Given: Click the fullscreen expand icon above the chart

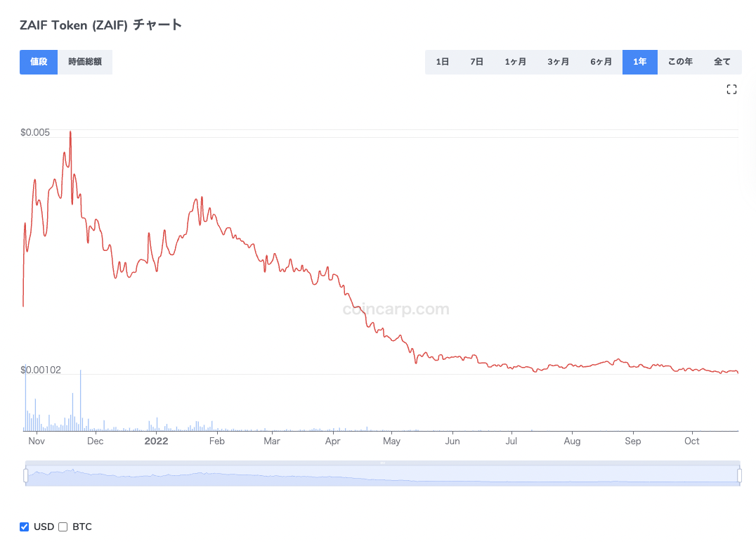Looking at the screenshot, I should click(x=731, y=89).
